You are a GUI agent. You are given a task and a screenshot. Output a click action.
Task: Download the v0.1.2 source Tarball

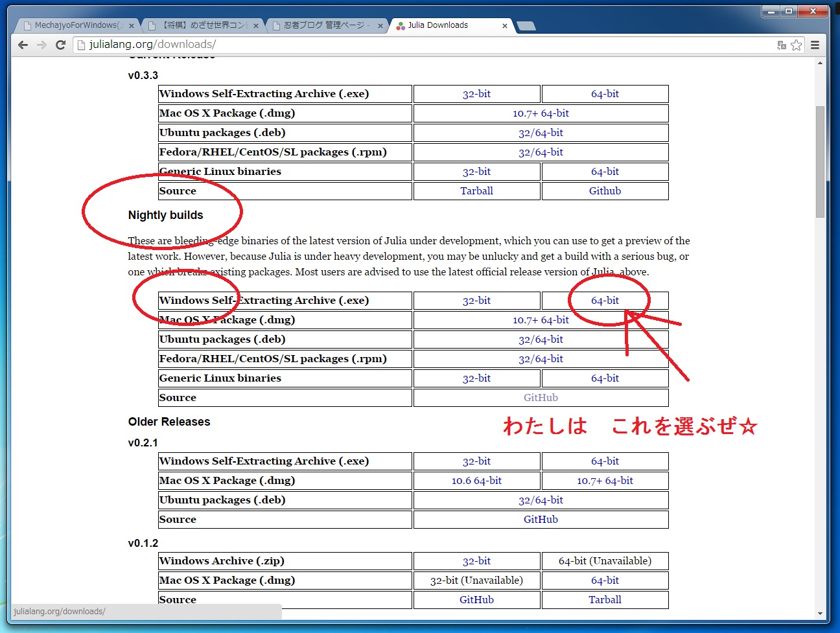point(605,600)
